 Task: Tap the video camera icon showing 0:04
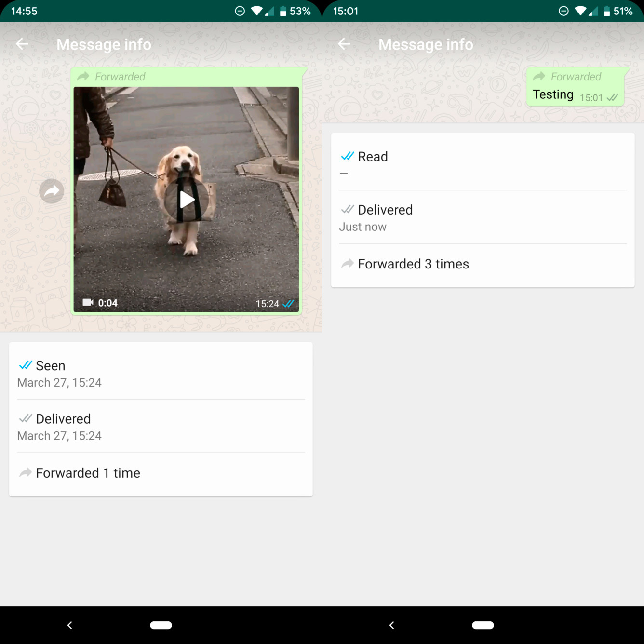88,302
